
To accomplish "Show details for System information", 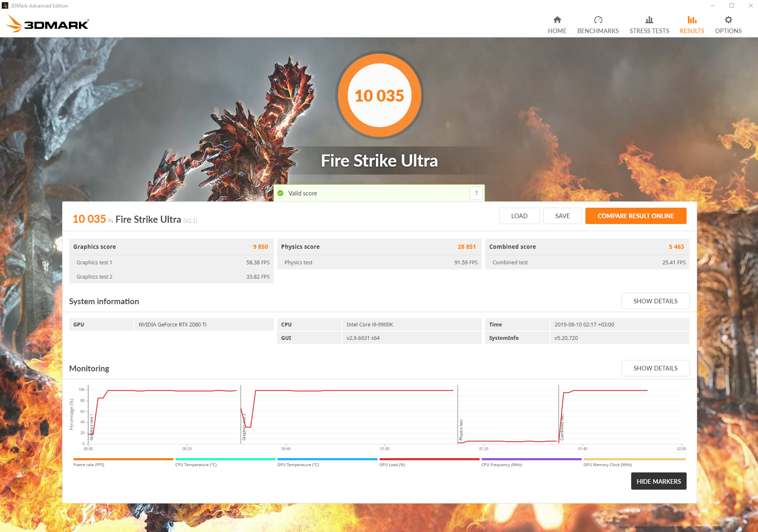I will (656, 301).
